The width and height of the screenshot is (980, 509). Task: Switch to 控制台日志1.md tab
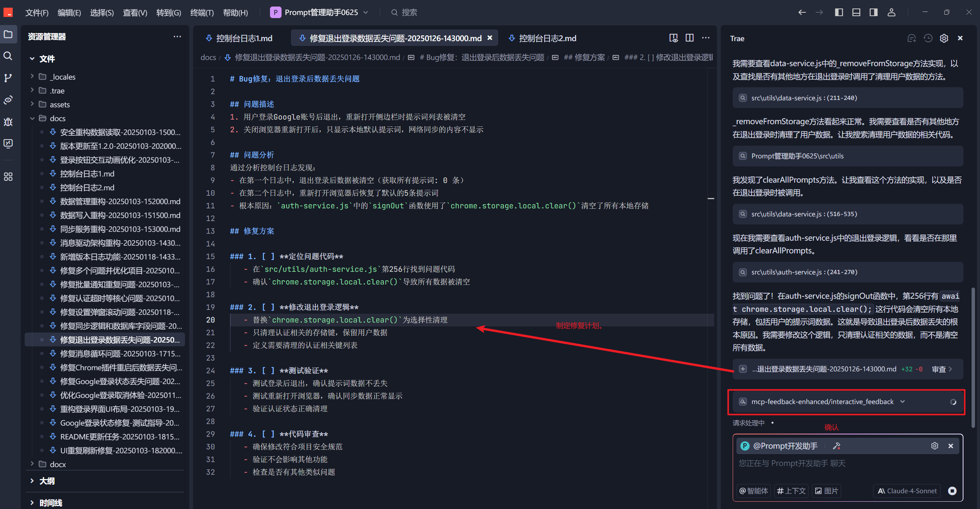239,38
